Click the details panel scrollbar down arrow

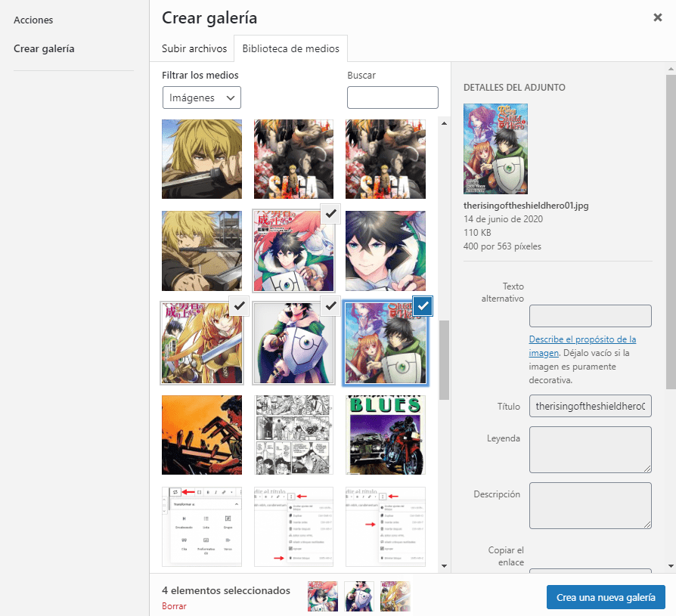671,566
